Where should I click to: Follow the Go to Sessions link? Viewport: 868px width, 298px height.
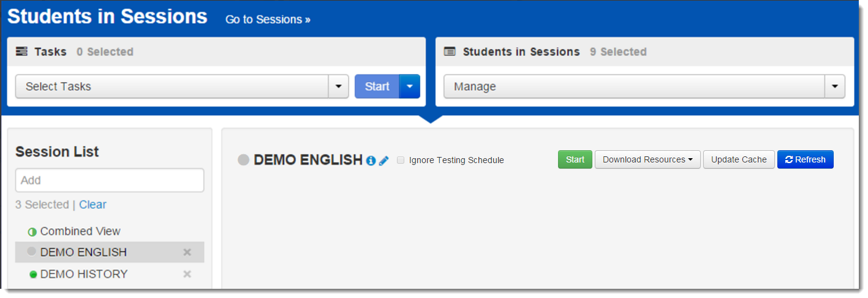click(x=268, y=20)
